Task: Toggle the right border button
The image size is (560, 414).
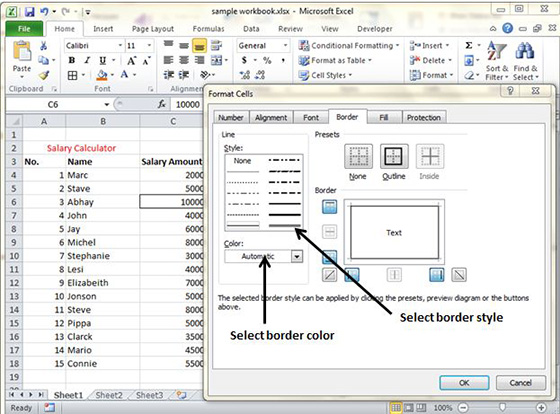Action: [x=437, y=275]
